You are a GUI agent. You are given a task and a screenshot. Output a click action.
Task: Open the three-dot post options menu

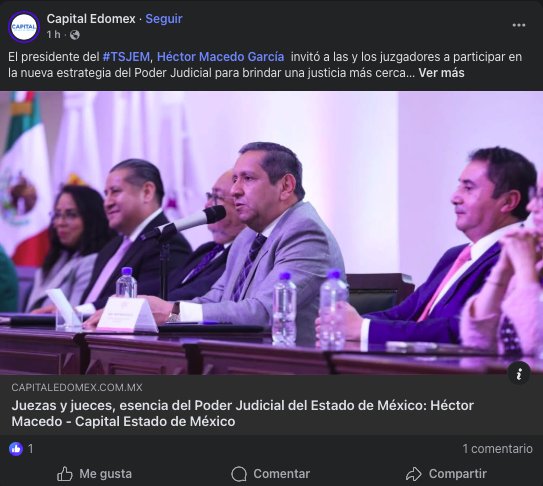(518, 25)
